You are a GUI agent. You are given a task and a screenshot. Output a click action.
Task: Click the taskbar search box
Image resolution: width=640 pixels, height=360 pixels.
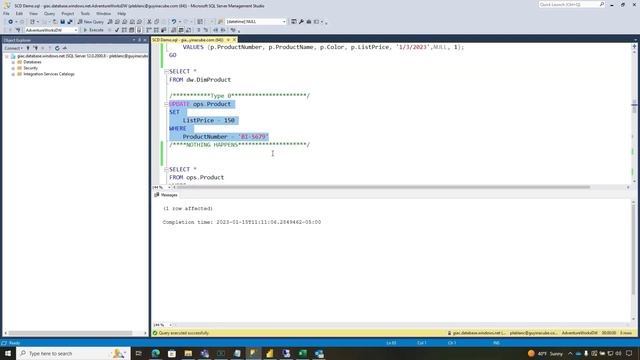(x=73, y=353)
